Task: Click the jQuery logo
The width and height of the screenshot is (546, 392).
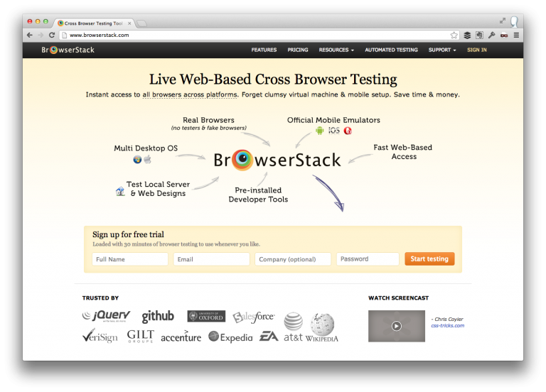Action: (x=106, y=316)
